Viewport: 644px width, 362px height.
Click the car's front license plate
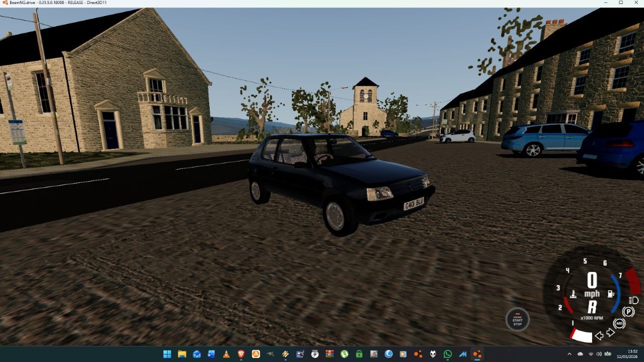[x=414, y=204]
